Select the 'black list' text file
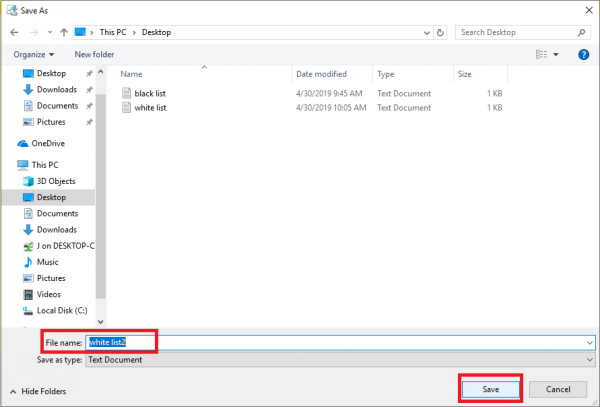Screen dimensions: 600x407 coord(150,93)
